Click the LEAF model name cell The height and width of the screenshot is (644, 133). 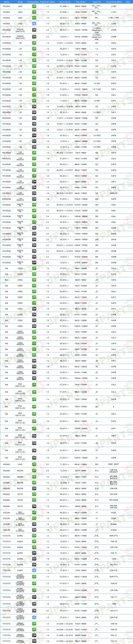pos(20,464)
